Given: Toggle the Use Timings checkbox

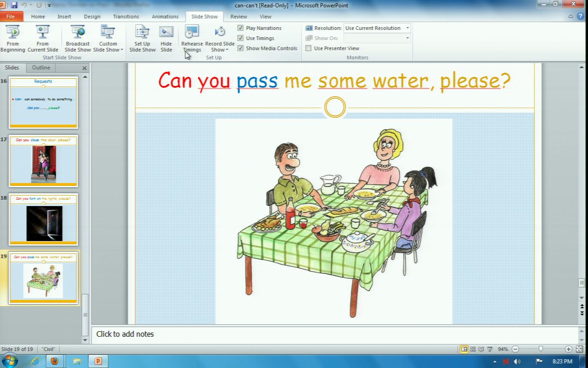Looking at the screenshot, I should tap(240, 38).
